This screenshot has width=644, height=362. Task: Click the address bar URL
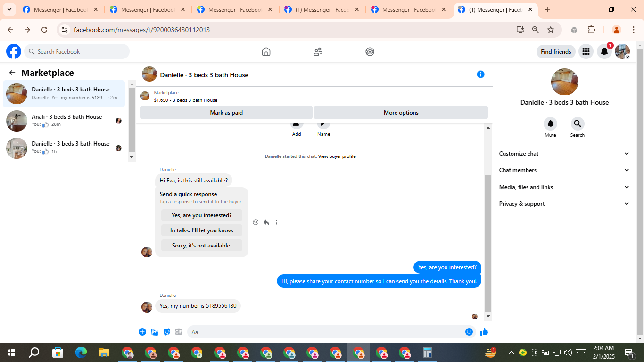pyautogui.click(x=142, y=30)
